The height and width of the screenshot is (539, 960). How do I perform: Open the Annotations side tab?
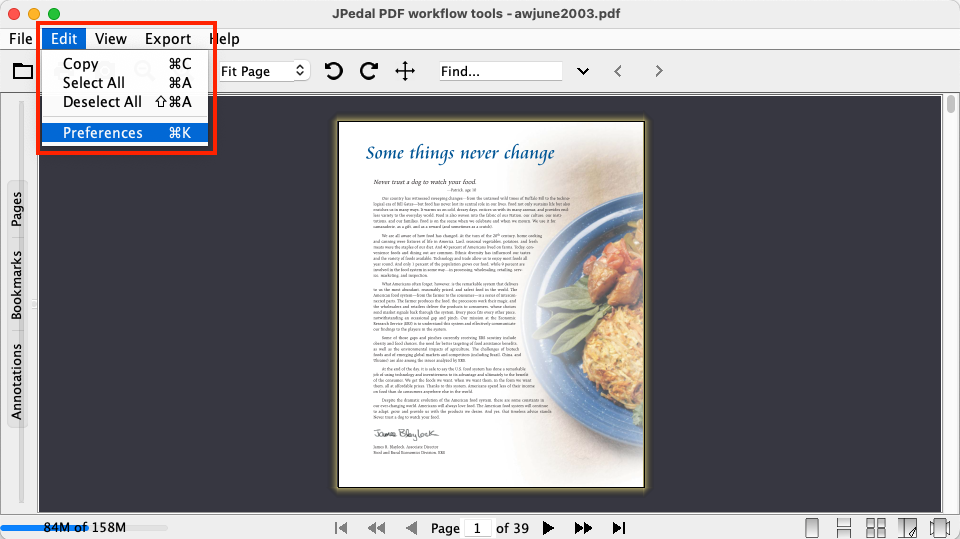(17, 381)
